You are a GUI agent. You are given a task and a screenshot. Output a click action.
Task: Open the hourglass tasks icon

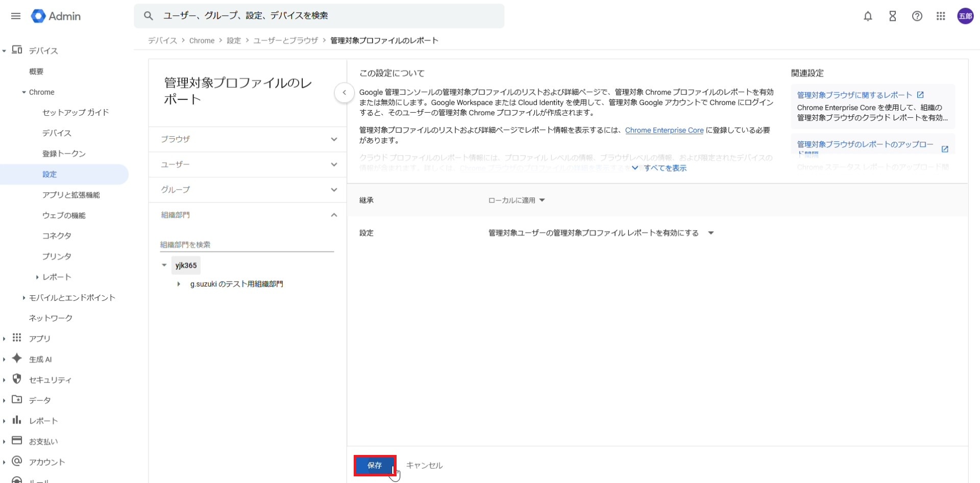coord(892,16)
